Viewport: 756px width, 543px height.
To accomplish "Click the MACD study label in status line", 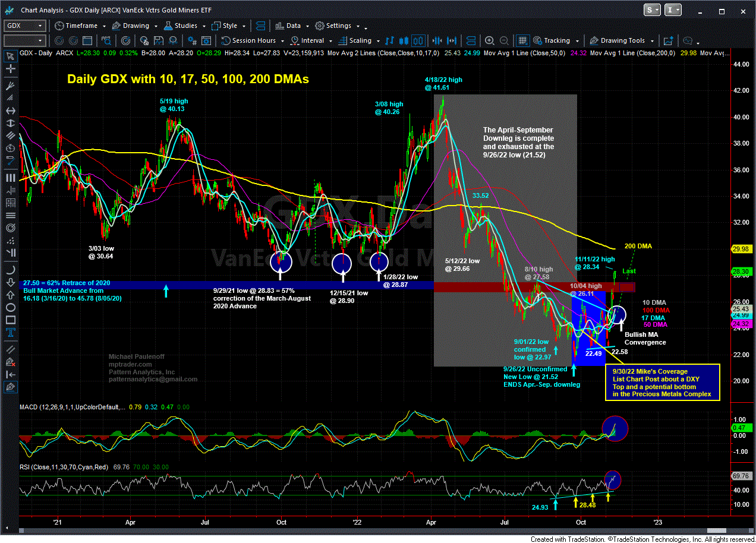I will point(73,406).
